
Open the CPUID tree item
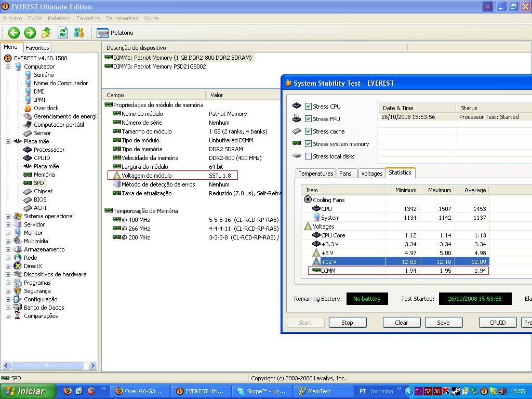42,158
